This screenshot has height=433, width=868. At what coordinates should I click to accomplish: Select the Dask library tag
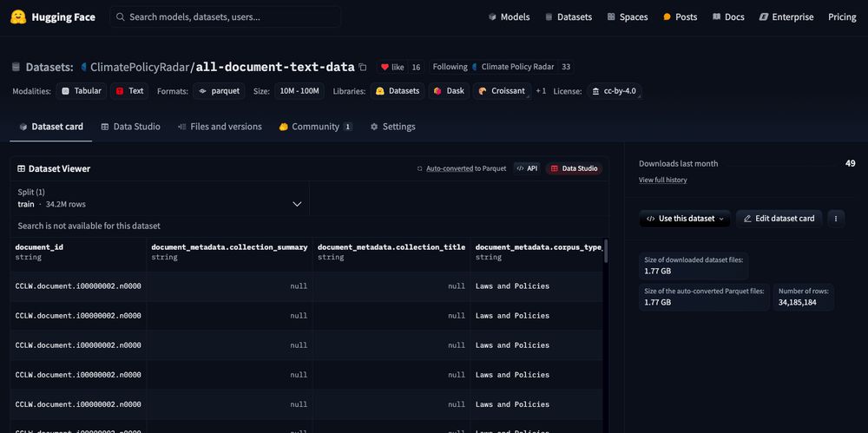pyautogui.click(x=449, y=91)
